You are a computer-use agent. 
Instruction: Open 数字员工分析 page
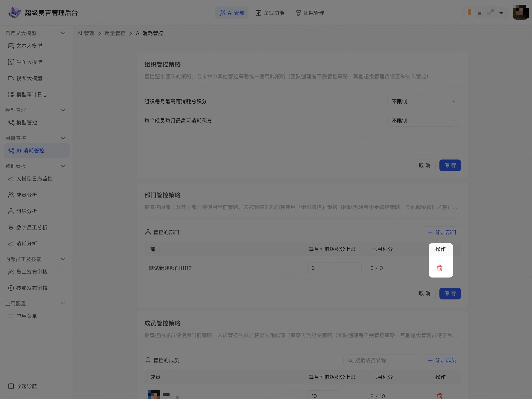pyautogui.click(x=37, y=227)
